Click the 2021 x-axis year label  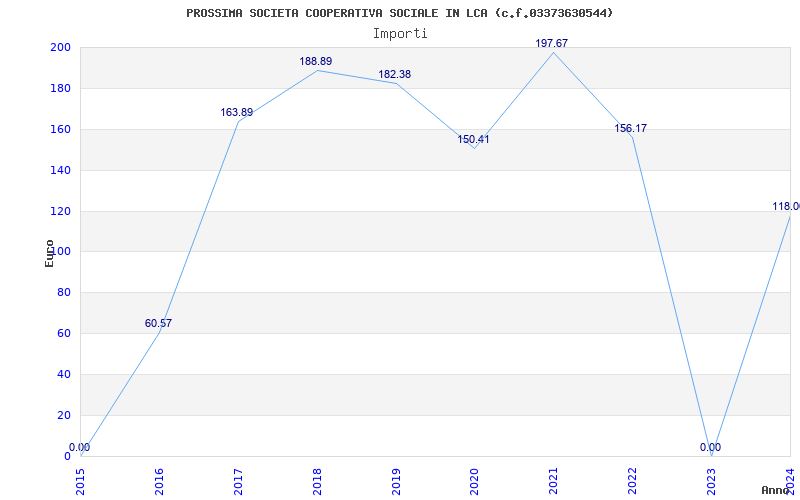tap(554, 480)
